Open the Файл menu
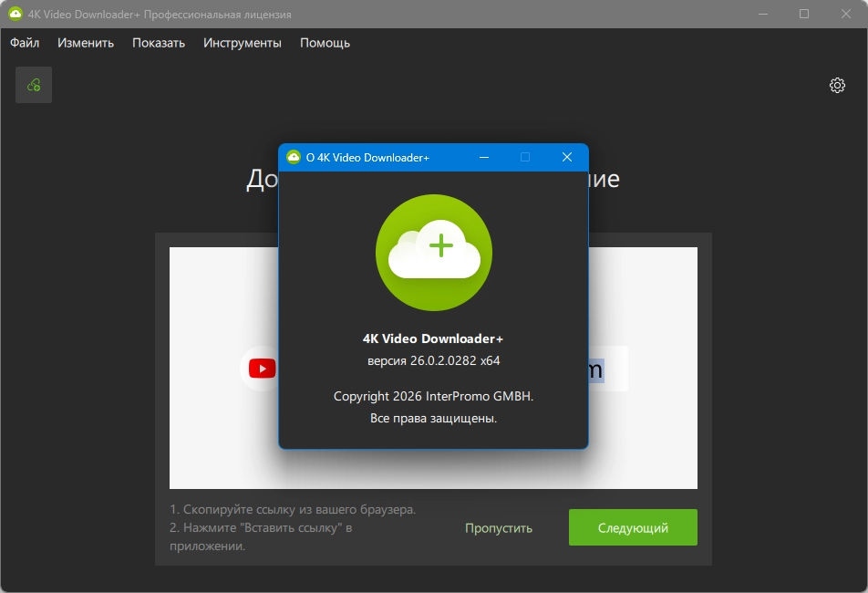This screenshot has height=593, width=868. [25, 43]
